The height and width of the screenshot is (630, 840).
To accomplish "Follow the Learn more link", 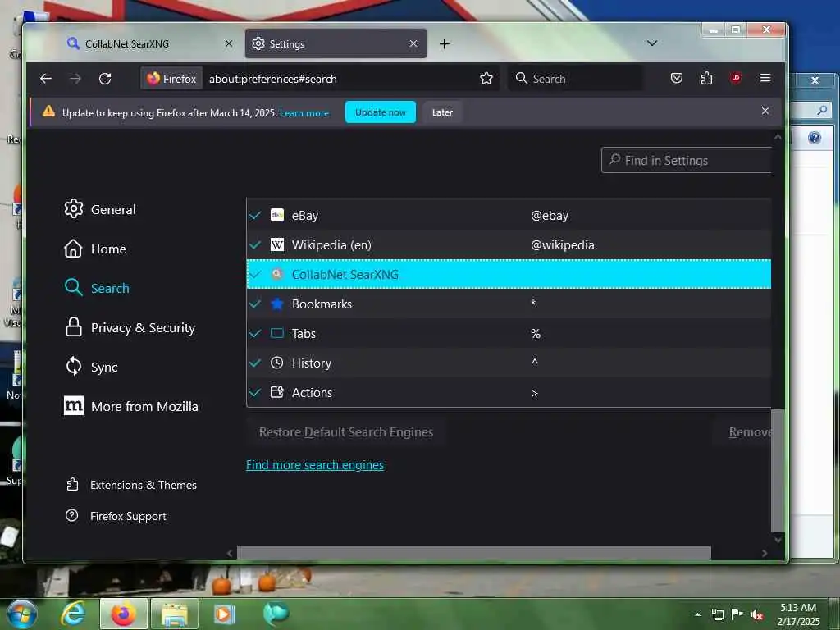I will pyautogui.click(x=304, y=113).
